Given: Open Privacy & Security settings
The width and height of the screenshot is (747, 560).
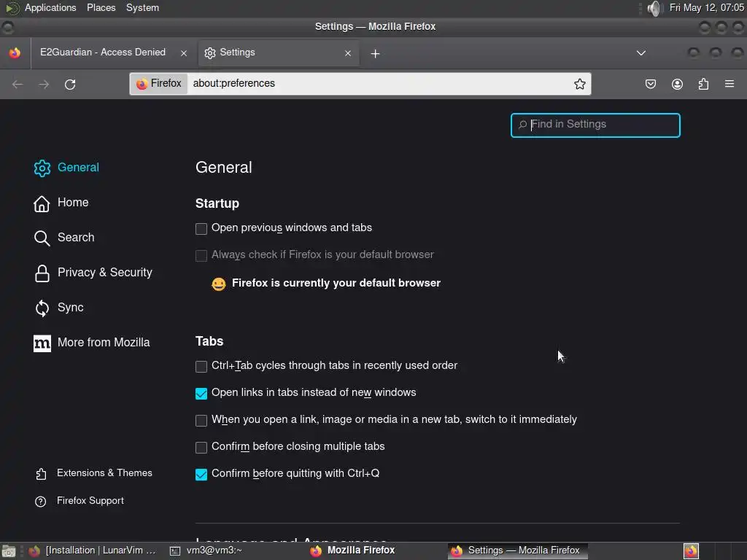Looking at the screenshot, I should [93, 273].
